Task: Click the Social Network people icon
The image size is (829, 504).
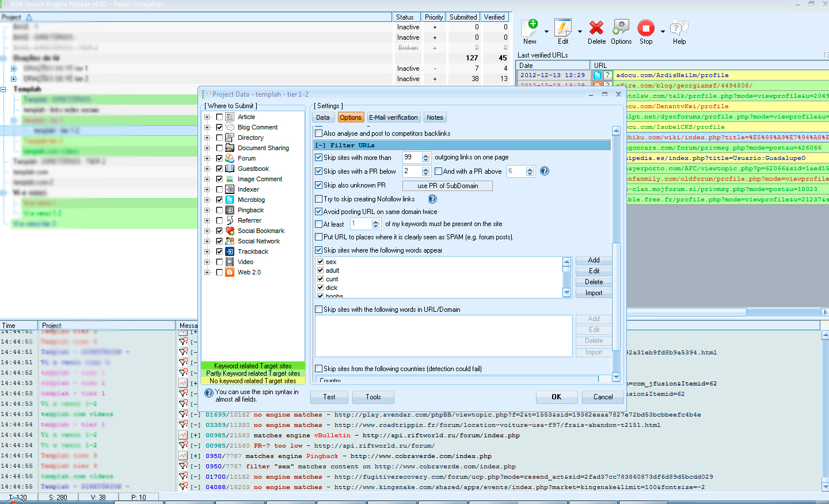Action: click(x=230, y=241)
